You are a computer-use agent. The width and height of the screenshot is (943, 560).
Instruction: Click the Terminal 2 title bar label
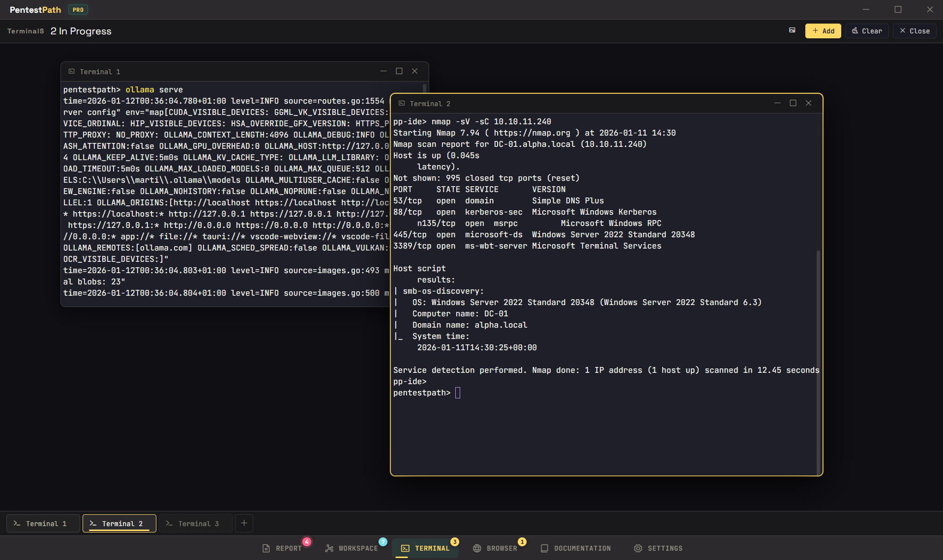click(x=430, y=104)
